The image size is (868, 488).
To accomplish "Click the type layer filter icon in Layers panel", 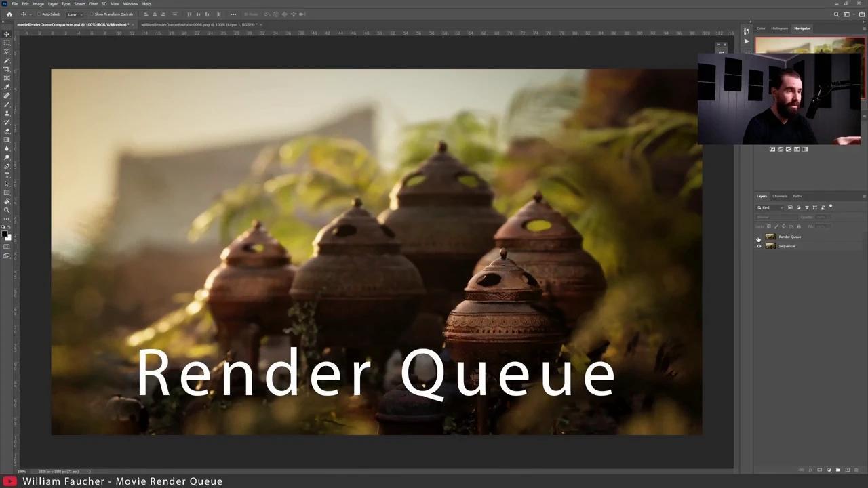I will (x=807, y=207).
